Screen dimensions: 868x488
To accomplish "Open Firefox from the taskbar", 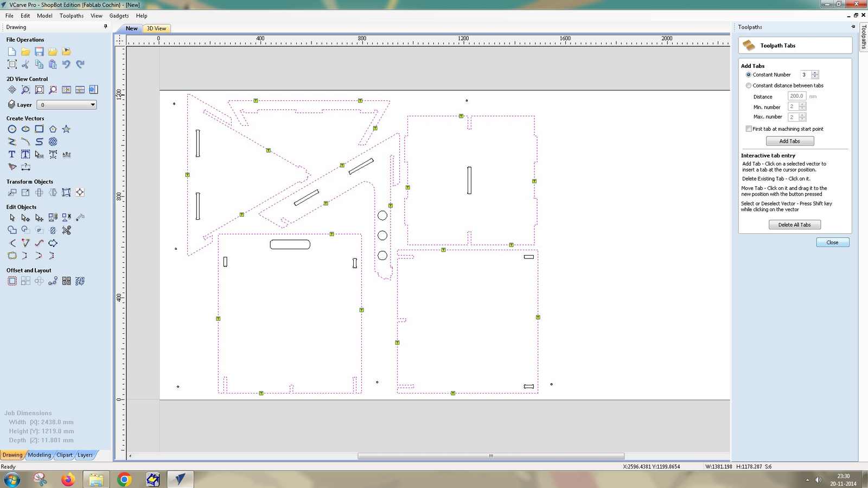I will pyautogui.click(x=68, y=480).
